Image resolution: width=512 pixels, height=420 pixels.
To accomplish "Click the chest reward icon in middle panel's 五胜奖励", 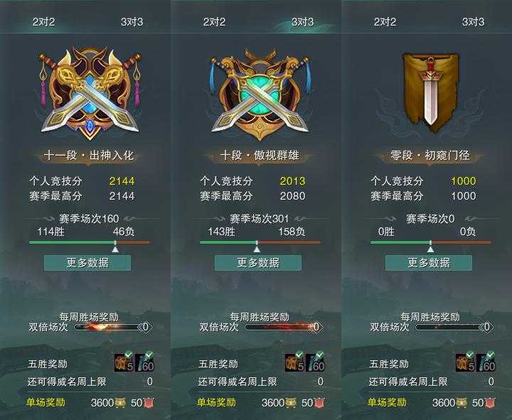I will [x=294, y=362].
